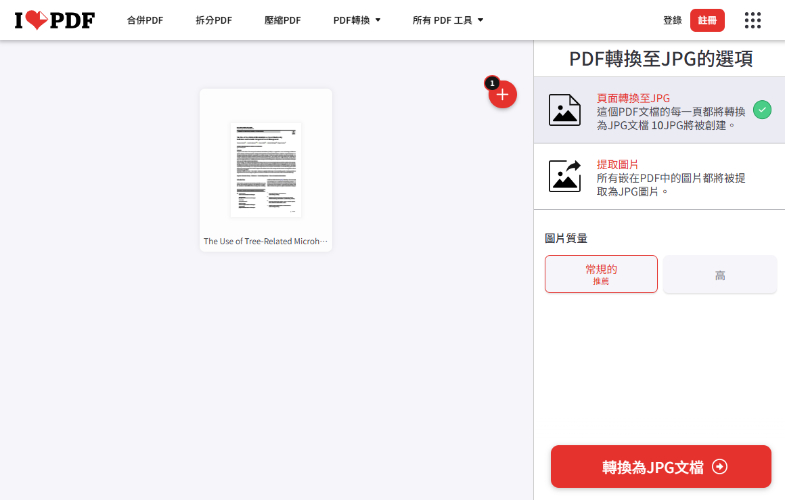This screenshot has width=785, height=500.
Task: Open 拆分PDF in the navigation
Action: [x=214, y=20]
